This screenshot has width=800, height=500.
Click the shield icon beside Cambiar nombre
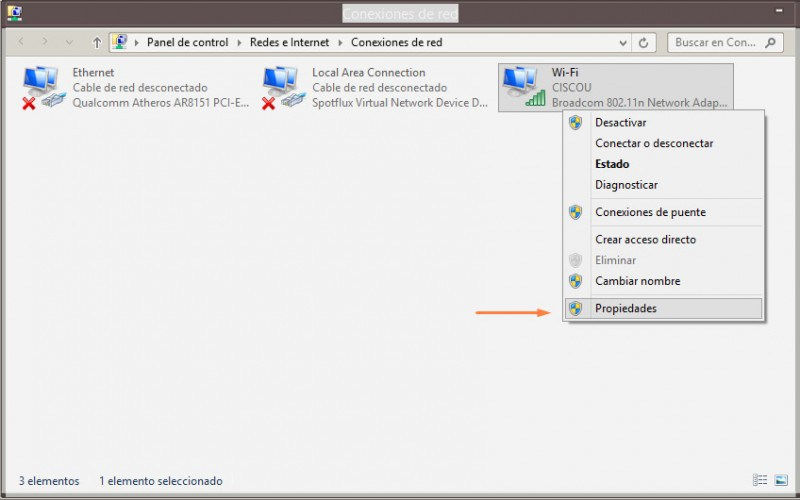(576, 281)
